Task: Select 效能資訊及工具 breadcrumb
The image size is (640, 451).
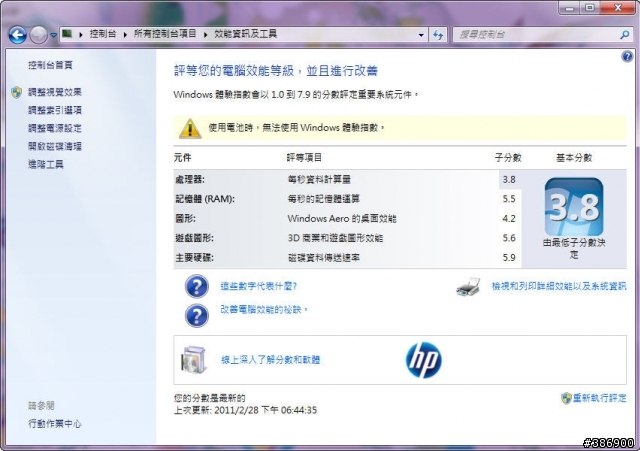Action: (x=245, y=33)
